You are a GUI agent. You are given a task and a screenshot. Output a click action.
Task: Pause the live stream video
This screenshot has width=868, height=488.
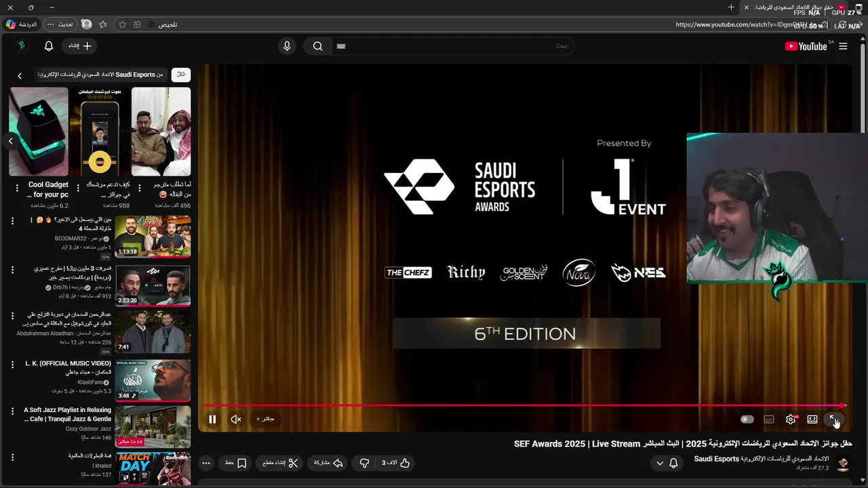pyautogui.click(x=212, y=420)
